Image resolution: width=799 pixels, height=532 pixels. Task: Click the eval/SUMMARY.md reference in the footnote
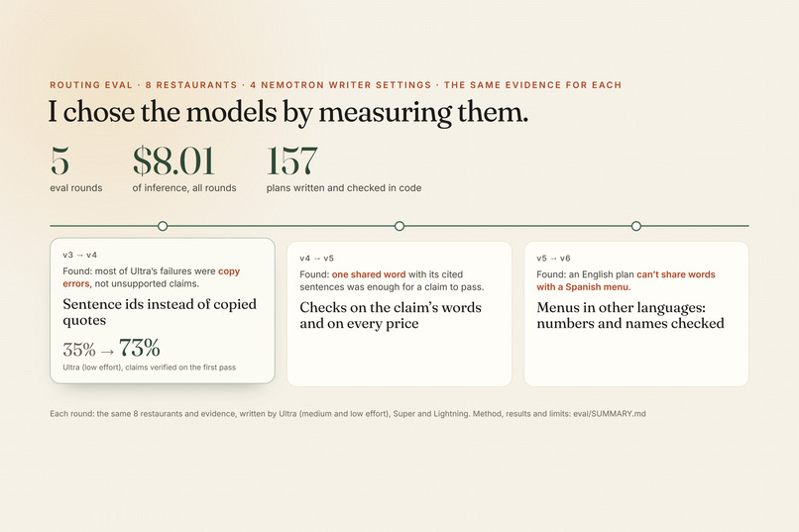[x=610, y=414]
